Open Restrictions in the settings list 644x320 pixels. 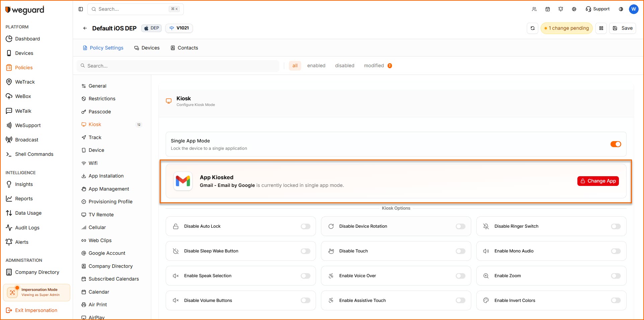click(x=102, y=99)
